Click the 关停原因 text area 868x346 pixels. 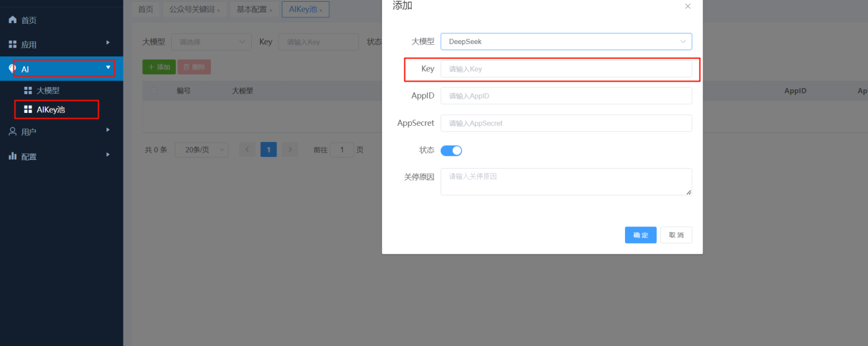[565, 182]
